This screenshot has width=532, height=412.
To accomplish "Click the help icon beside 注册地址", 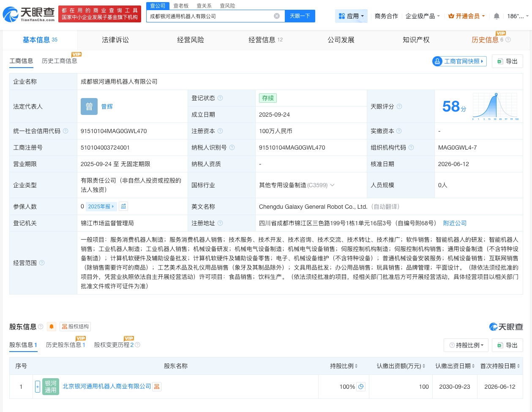I will click(x=220, y=223).
